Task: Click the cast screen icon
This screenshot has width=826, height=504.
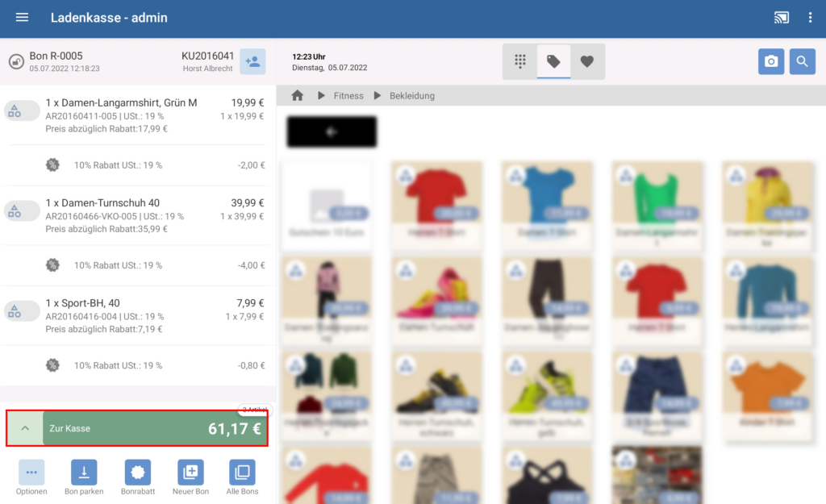Action: (780, 18)
